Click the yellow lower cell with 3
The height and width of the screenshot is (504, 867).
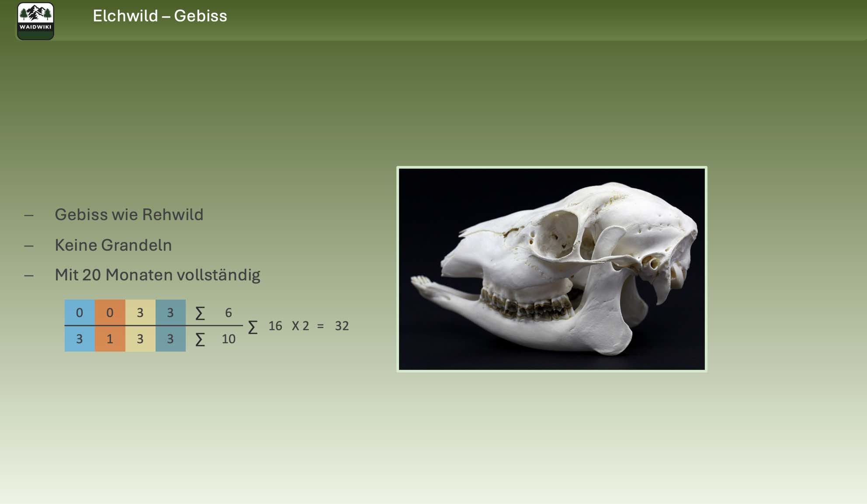(140, 339)
